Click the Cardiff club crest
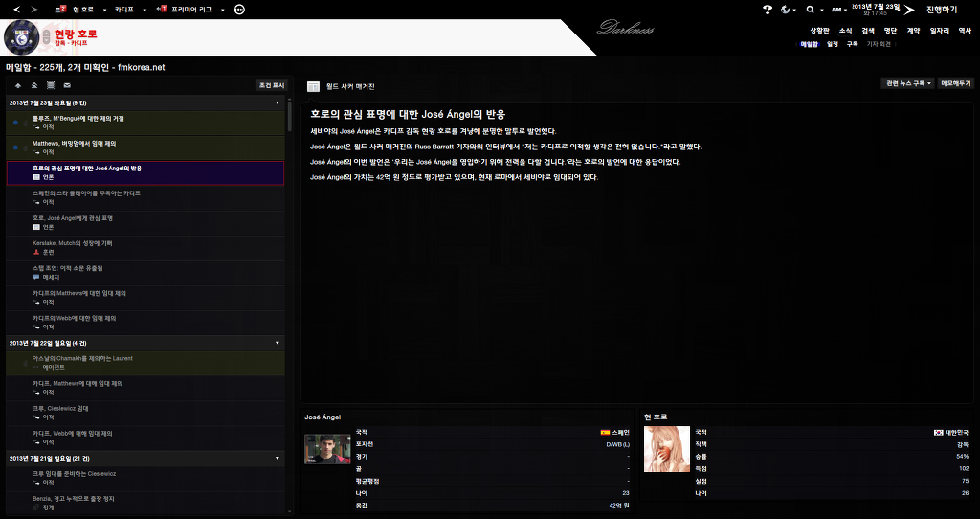Image resolution: width=980 pixels, height=519 pixels. (x=21, y=37)
